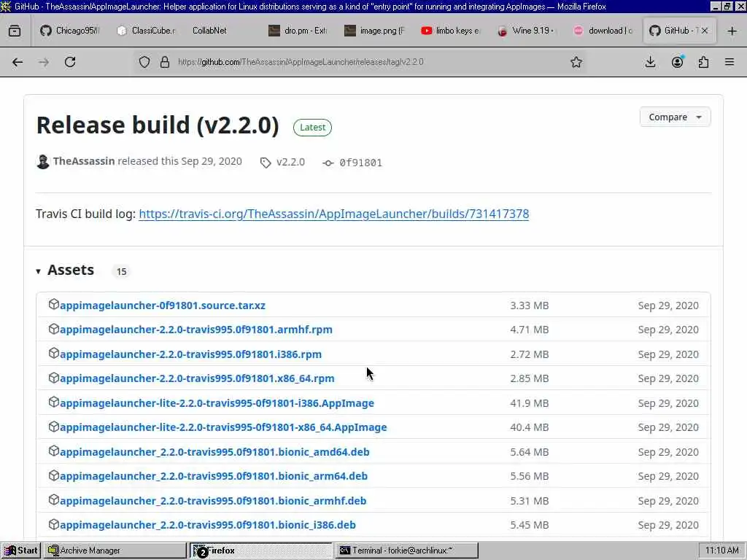Click package icon for bionic_armhf.deb
Screen dimensions: 747x560
[54, 499]
